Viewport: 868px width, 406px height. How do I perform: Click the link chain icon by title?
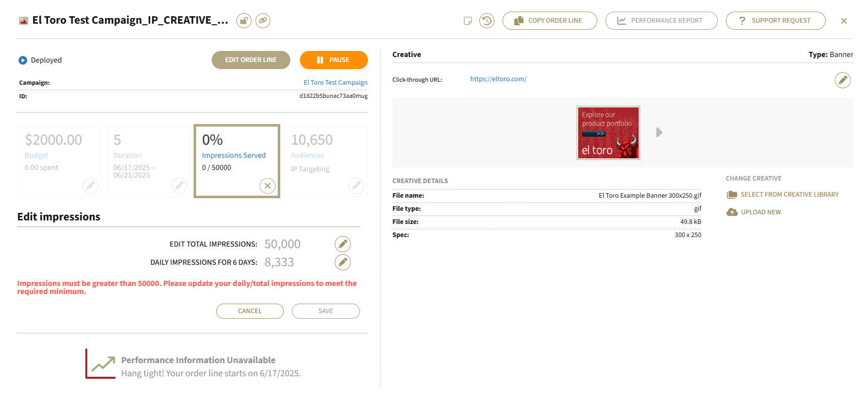pos(263,21)
